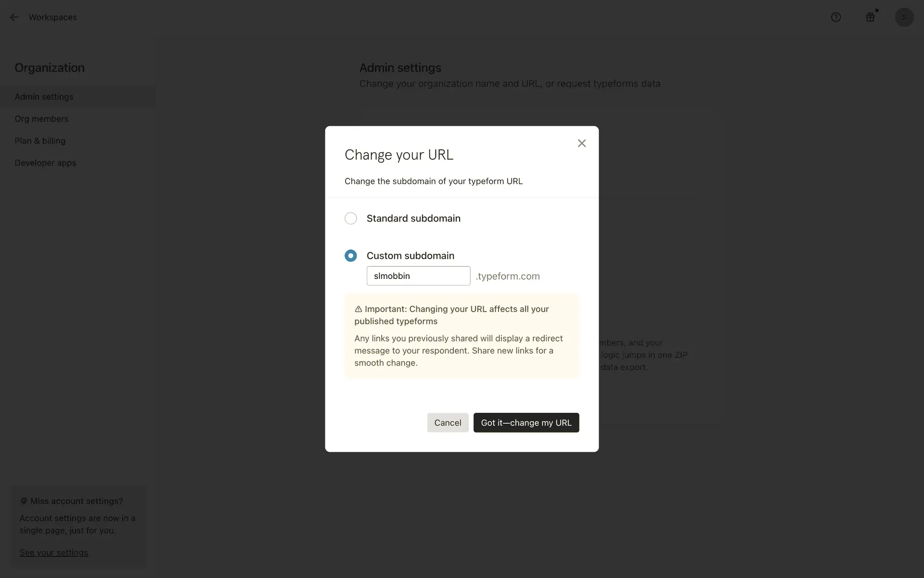The image size is (924, 578).
Task: Open the gift box rewards icon
Action: click(870, 17)
